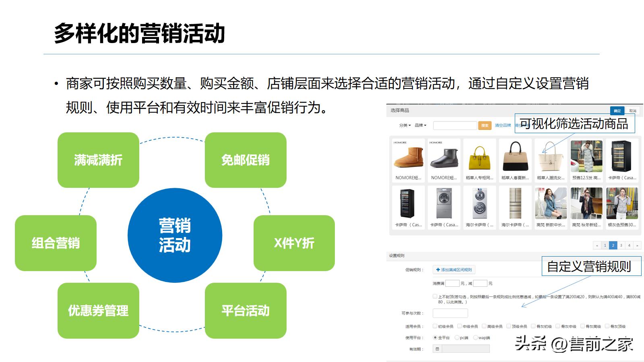
Task: Select the pc端 platform radio button
Action: [457, 337]
